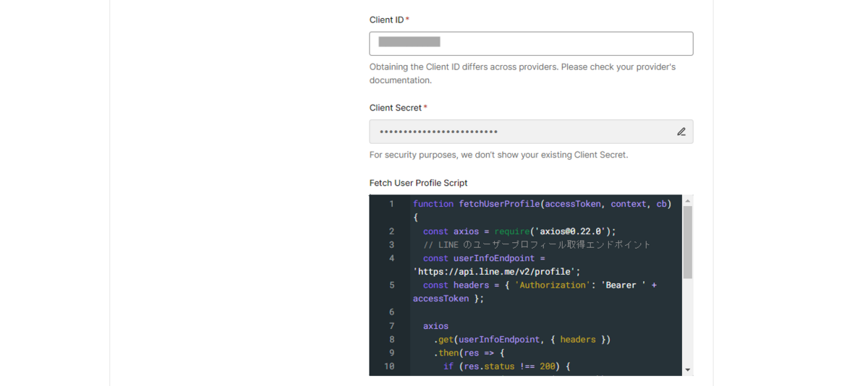Click the 'For security purposes' help text

pyautogui.click(x=499, y=155)
